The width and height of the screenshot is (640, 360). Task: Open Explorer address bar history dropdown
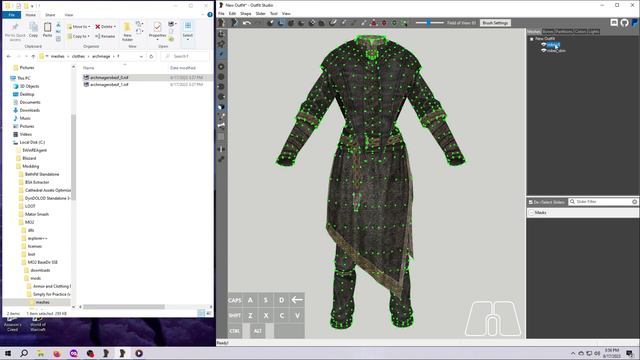click(x=141, y=56)
